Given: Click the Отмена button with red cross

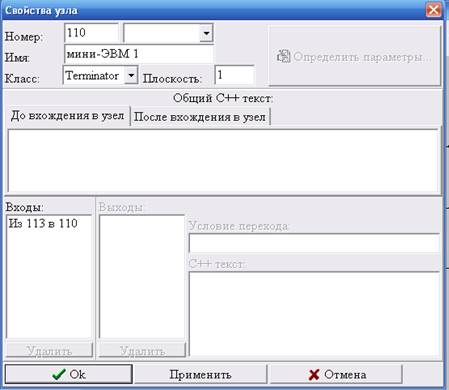Looking at the screenshot, I should (336, 374).
